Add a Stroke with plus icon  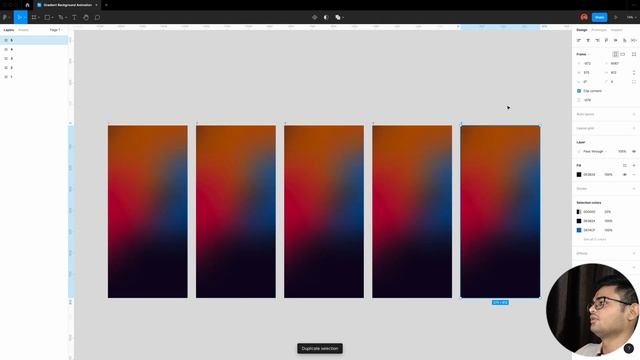pos(634,189)
